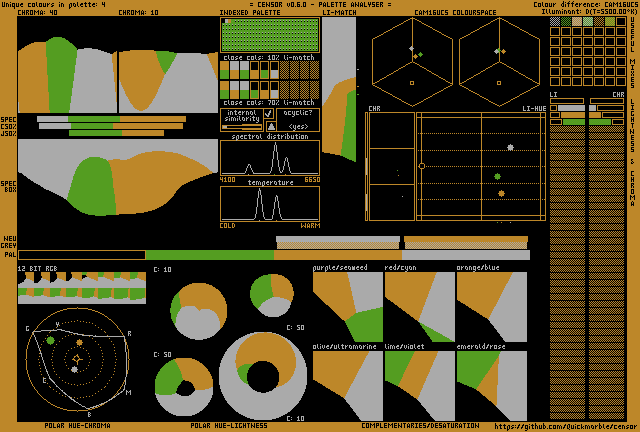This screenshot has width=640, height=432.
Task: Click the warning triangle under internal similarity
Action: [x=272, y=126]
